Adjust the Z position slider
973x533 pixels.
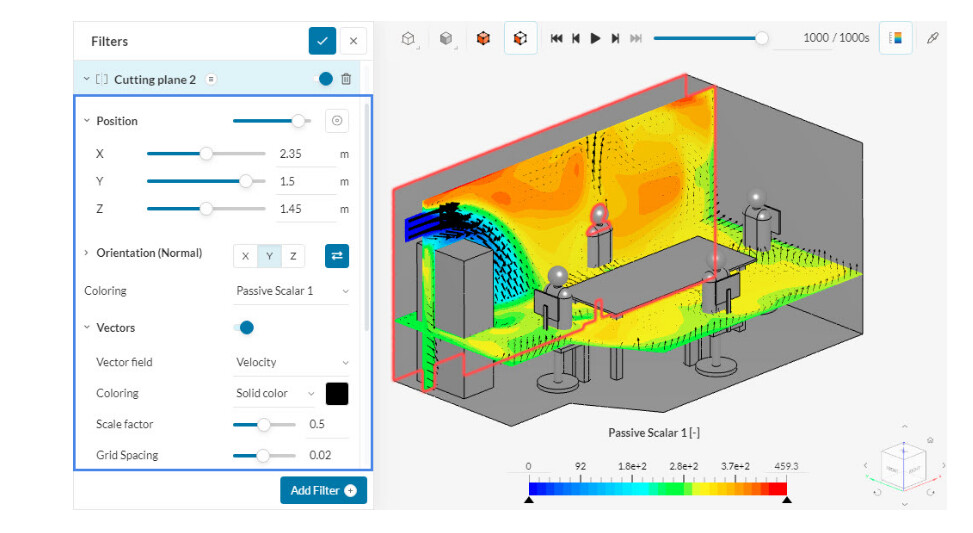pyautogui.click(x=206, y=208)
